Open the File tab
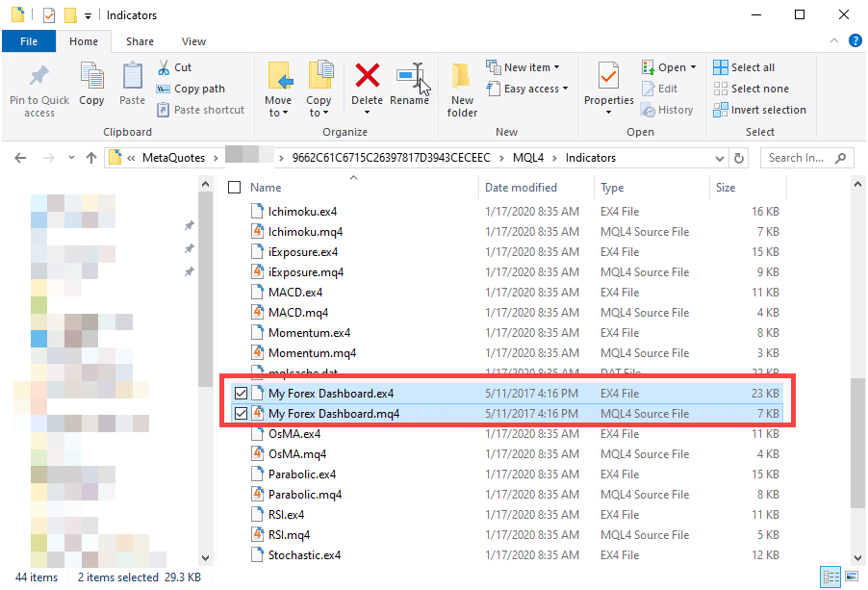 pyautogui.click(x=29, y=41)
